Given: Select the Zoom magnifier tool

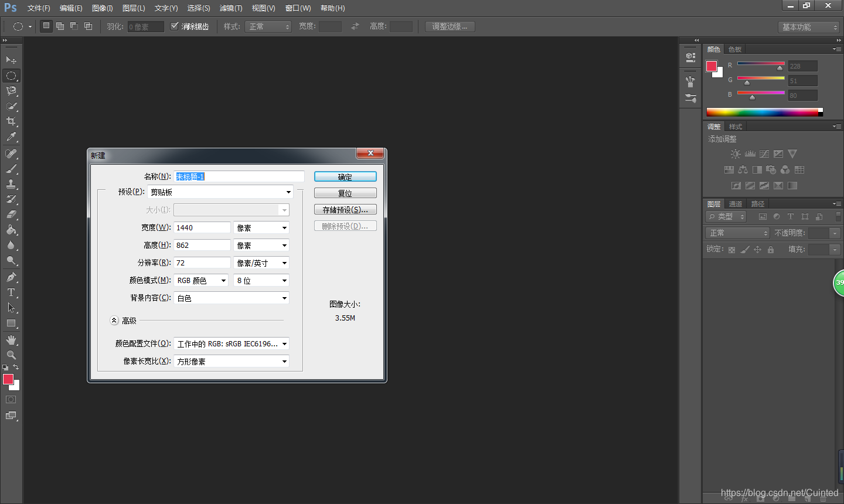Looking at the screenshot, I should pyautogui.click(x=11, y=355).
